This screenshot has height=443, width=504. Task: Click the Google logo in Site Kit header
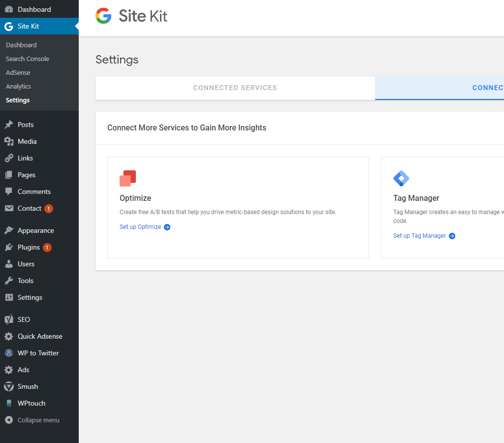[103, 16]
